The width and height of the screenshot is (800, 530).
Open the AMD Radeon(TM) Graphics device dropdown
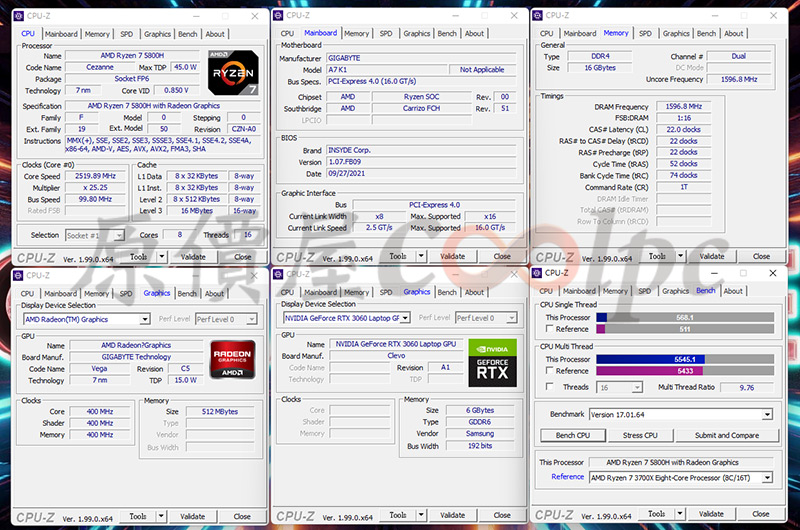coord(145,319)
